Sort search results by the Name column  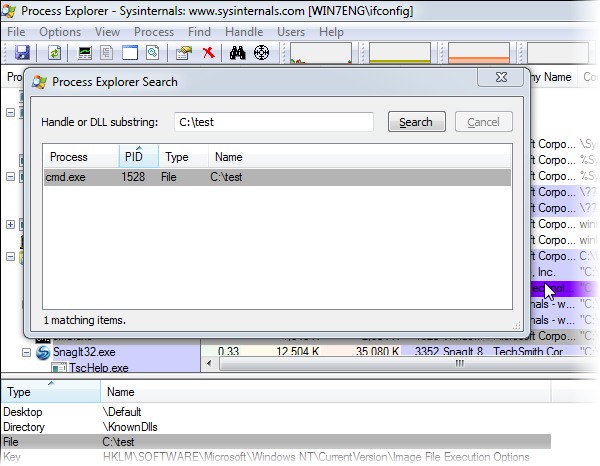tap(359, 157)
